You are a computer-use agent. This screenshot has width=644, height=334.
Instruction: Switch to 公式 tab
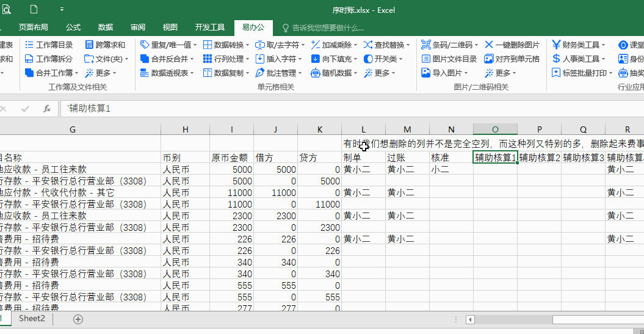click(x=73, y=27)
